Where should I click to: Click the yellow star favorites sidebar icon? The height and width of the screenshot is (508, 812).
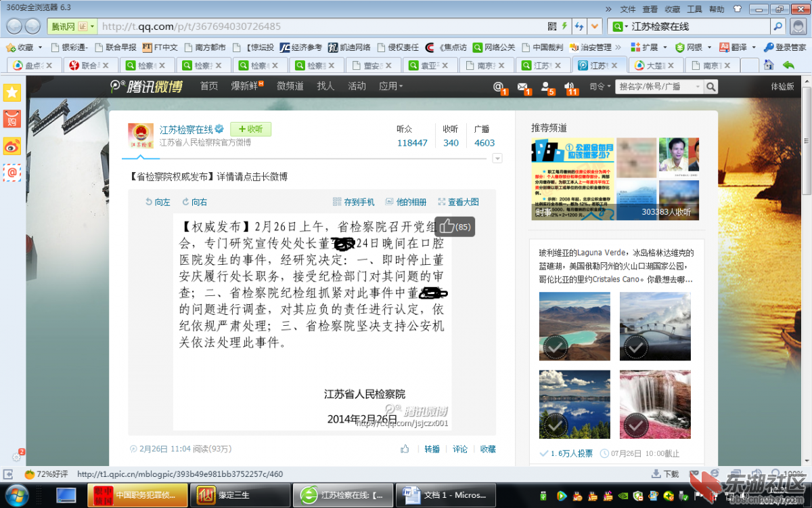[x=12, y=93]
